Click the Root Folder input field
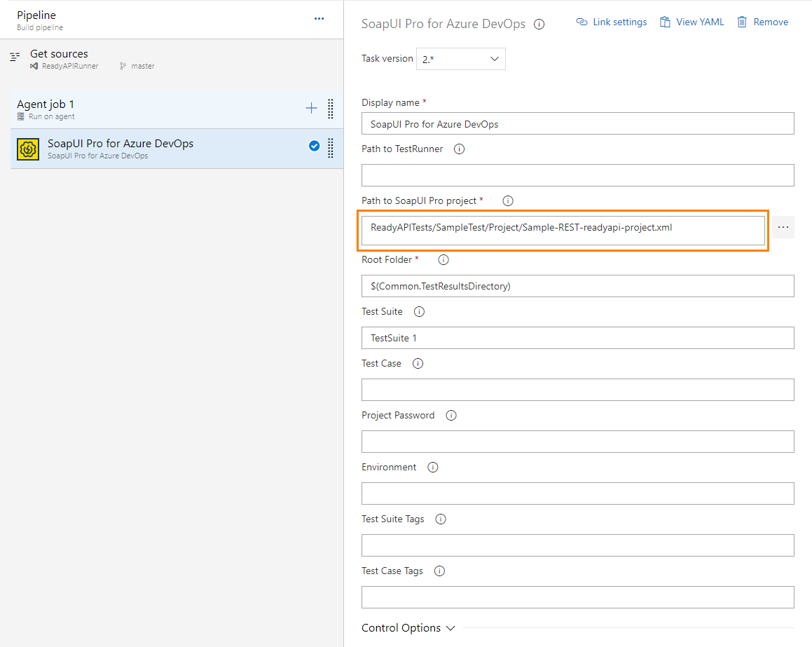The image size is (812, 647). click(578, 286)
